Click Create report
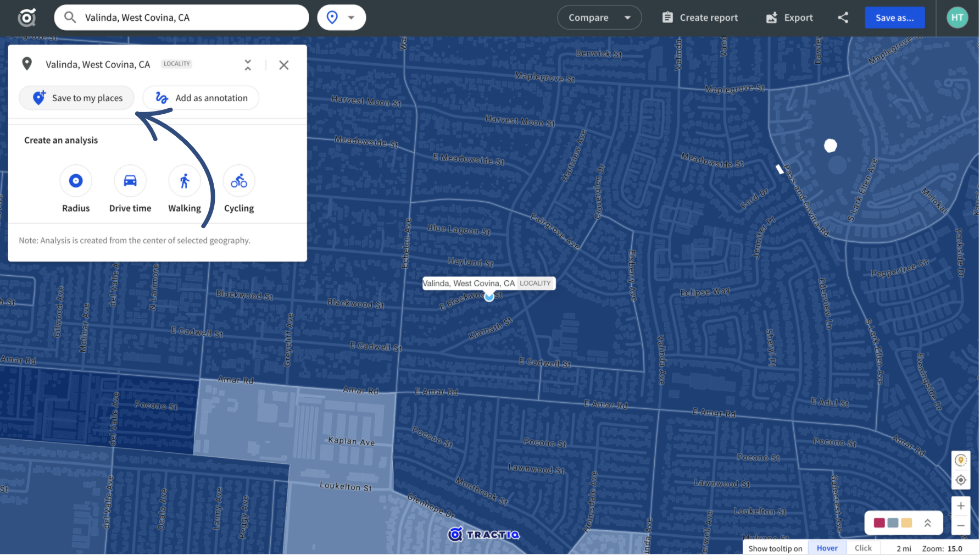 pyautogui.click(x=700, y=18)
